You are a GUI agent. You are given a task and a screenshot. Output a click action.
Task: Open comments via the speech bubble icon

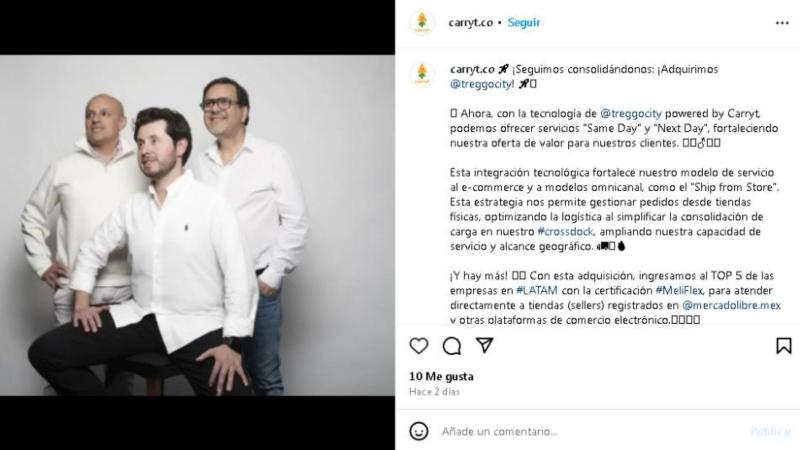pos(452,346)
